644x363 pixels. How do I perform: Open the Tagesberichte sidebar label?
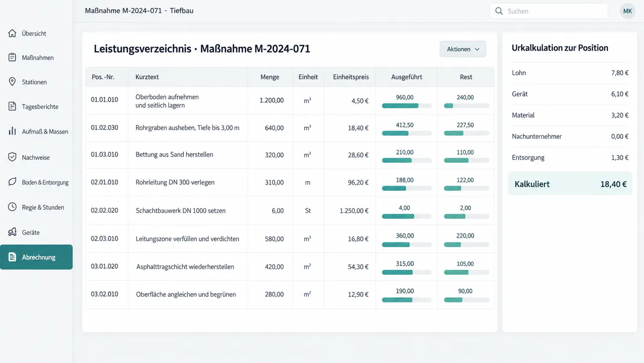tap(40, 107)
